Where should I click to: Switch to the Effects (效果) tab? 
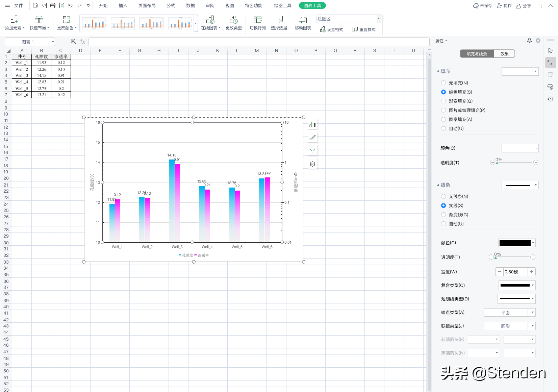pyautogui.click(x=504, y=54)
